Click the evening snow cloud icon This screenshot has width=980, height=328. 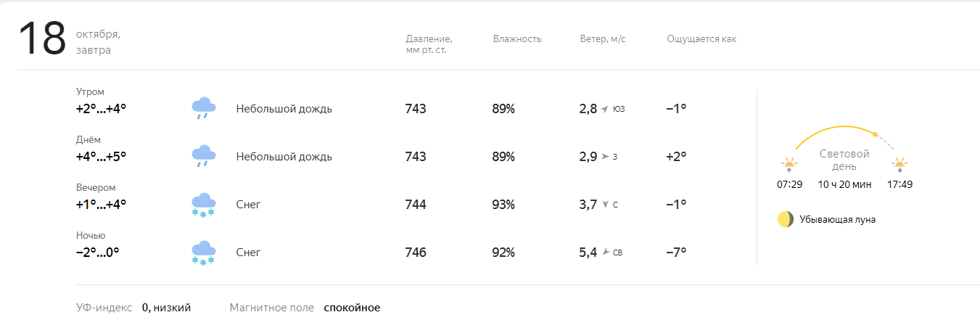pyautogui.click(x=203, y=205)
